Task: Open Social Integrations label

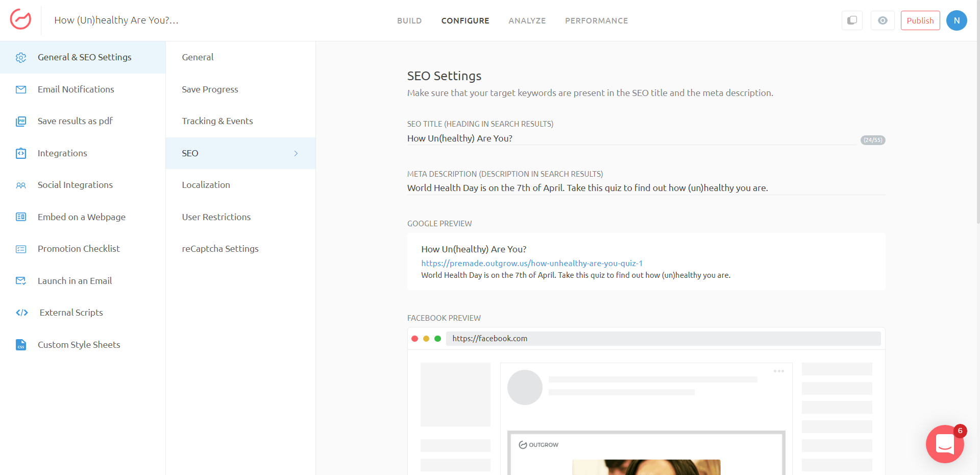Action: click(x=75, y=185)
